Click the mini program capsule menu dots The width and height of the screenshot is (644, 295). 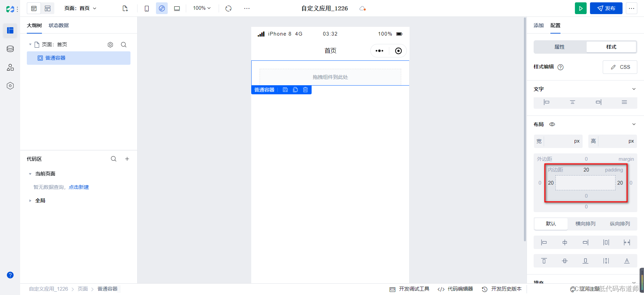(379, 51)
